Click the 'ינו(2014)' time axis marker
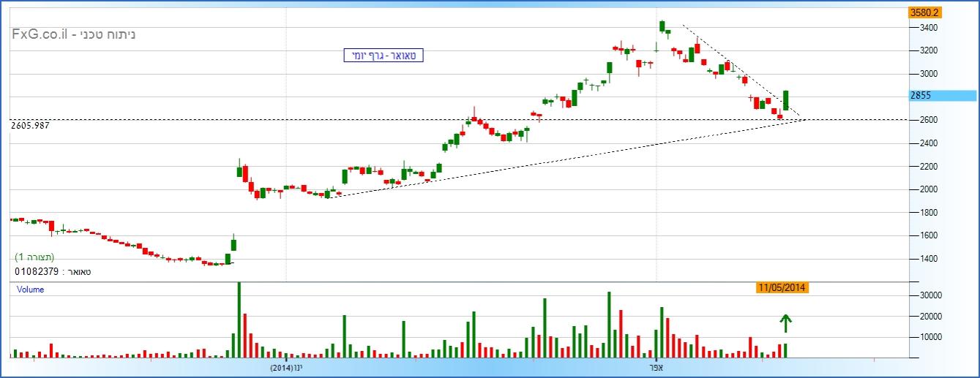 285,367
